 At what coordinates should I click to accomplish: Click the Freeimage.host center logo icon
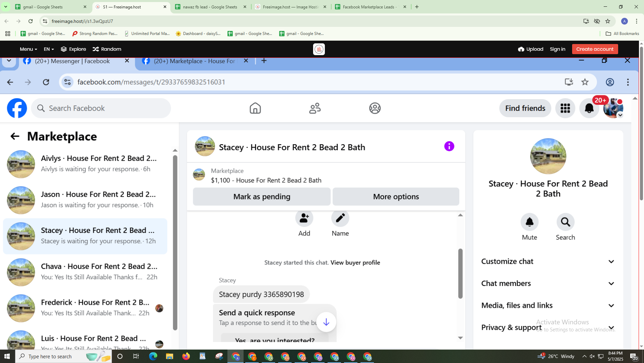(319, 49)
